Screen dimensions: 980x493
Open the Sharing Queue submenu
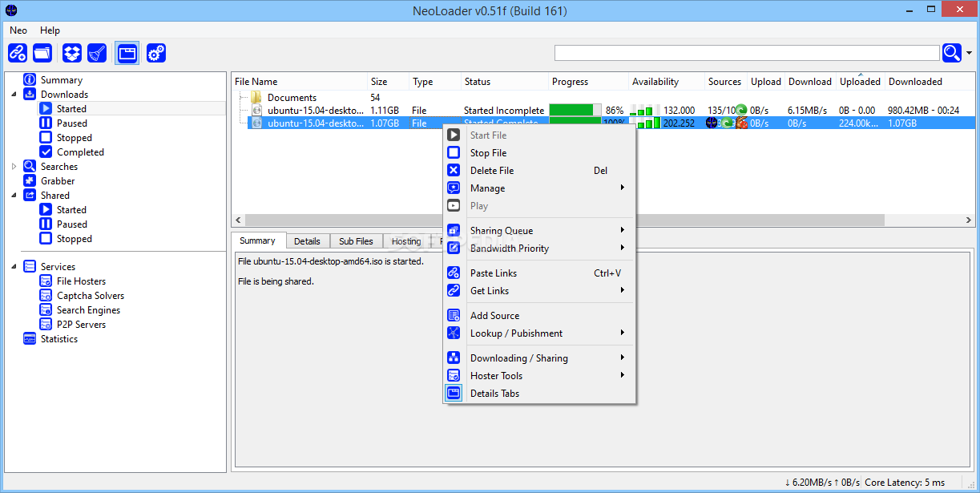point(539,231)
